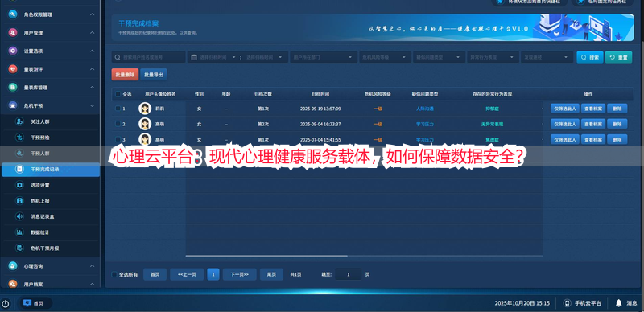Open the 危机风险等级 filter dropdown
The image size is (644, 312).
[385, 57]
